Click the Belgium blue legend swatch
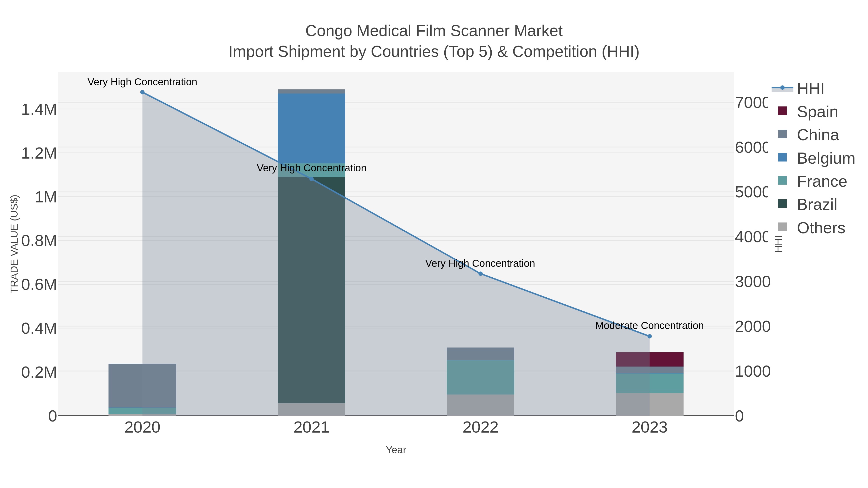Viewport: 868px width, 488px height. click(782, 157)
